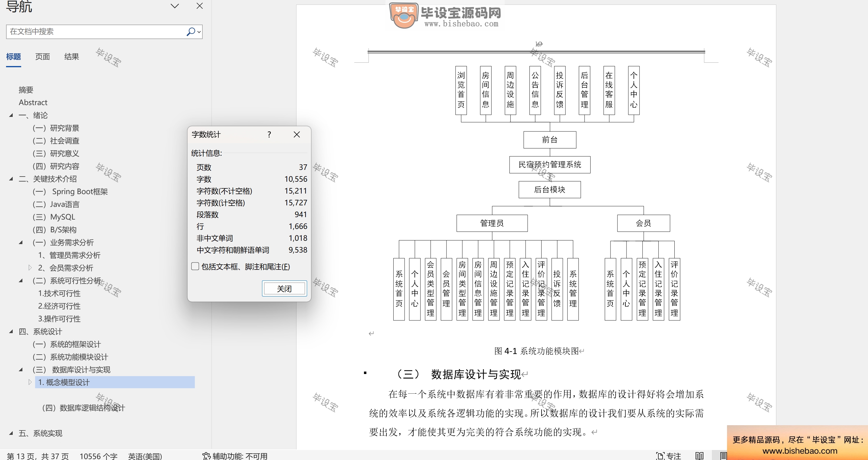Select 2.经济可行性 heading
The image size is (868, 460).
59,306
